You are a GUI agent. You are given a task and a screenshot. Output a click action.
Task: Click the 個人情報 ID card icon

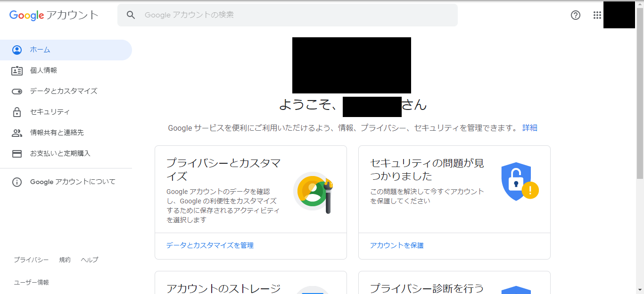(17, 71)
